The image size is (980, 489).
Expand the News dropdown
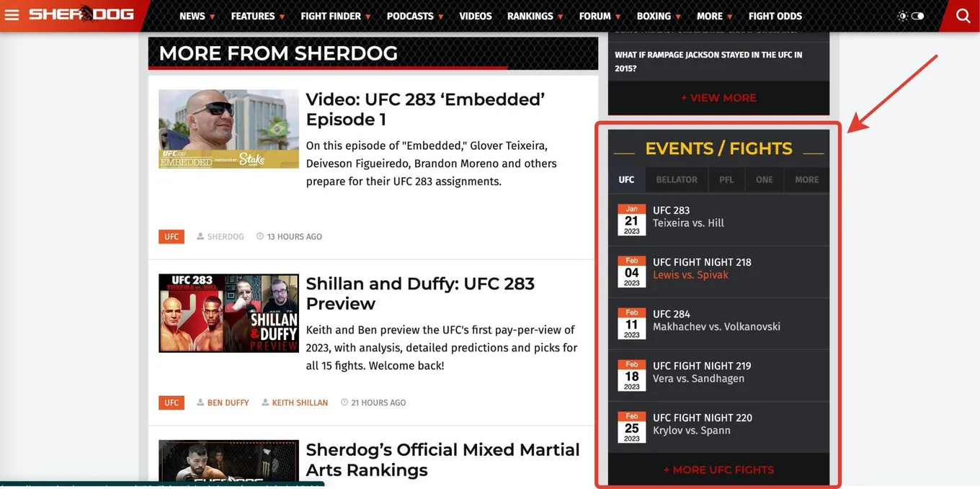pos(197,16)
